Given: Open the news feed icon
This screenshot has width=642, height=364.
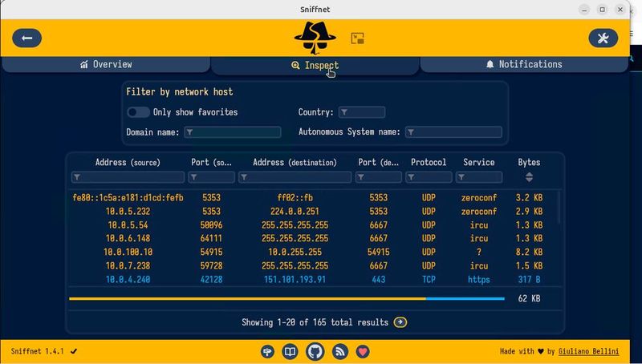Looking at the screenshot, I should point(339,351).
